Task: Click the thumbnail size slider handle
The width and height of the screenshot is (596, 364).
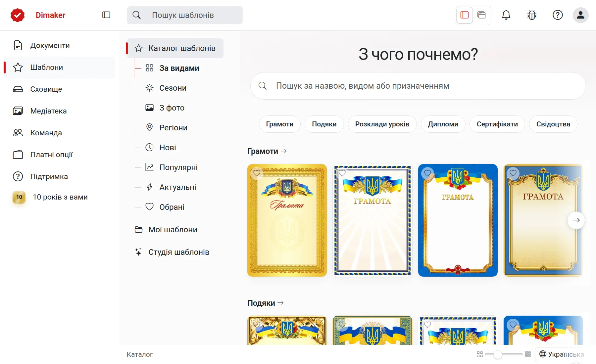Action: 497,354
